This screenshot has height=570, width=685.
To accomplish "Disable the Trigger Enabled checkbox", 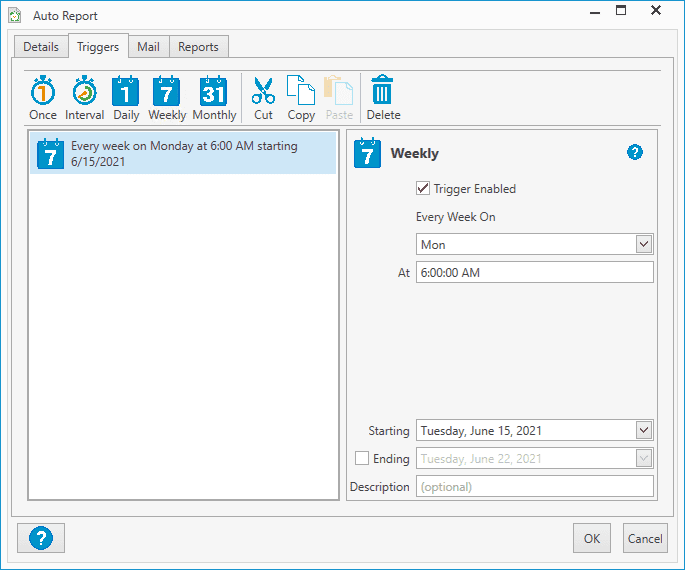I will 422,188.
